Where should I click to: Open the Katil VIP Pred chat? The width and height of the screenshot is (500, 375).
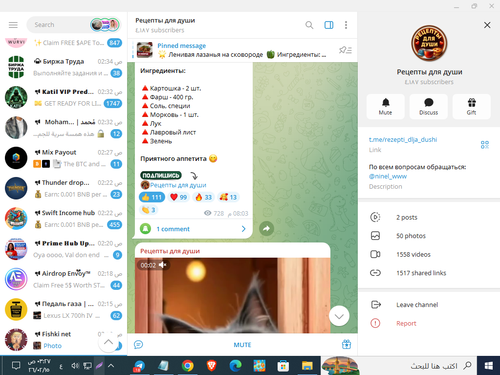click(63, 98)
